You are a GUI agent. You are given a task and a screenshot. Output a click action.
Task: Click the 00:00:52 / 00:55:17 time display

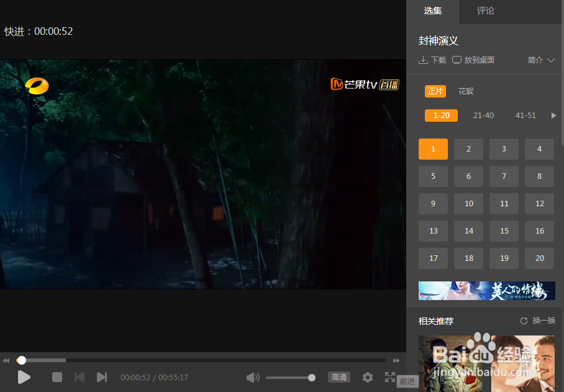154,378
